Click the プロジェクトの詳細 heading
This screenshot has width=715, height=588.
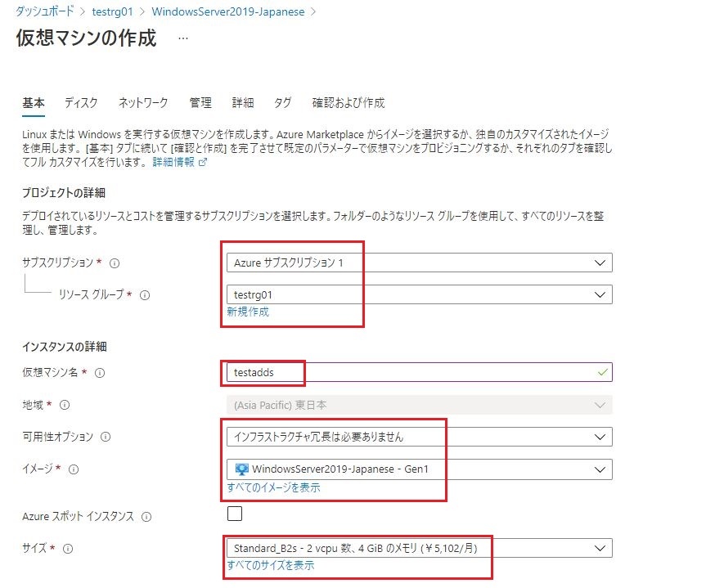tap(64, 193)
